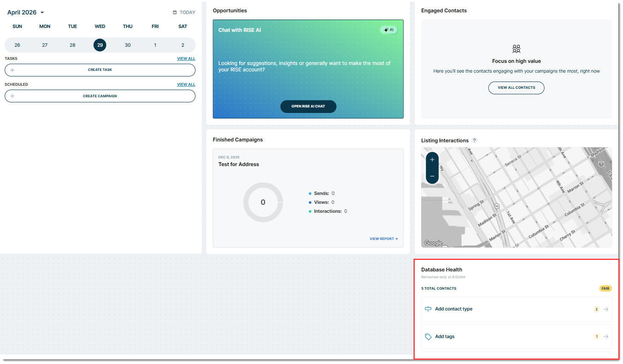Click the DEC 9, 2025 campaign date
Image resolution: width=623 pixels, height=364 pixels.
(x=229, y=157)
